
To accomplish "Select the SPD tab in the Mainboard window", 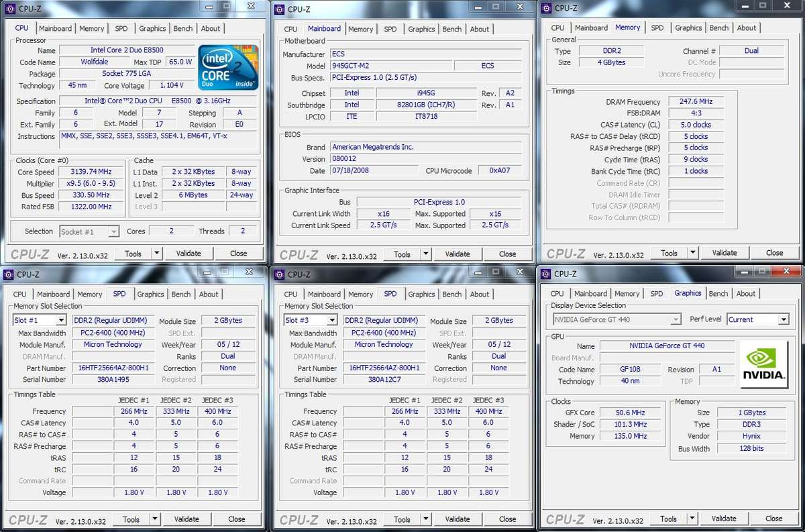I will point(390,29).
